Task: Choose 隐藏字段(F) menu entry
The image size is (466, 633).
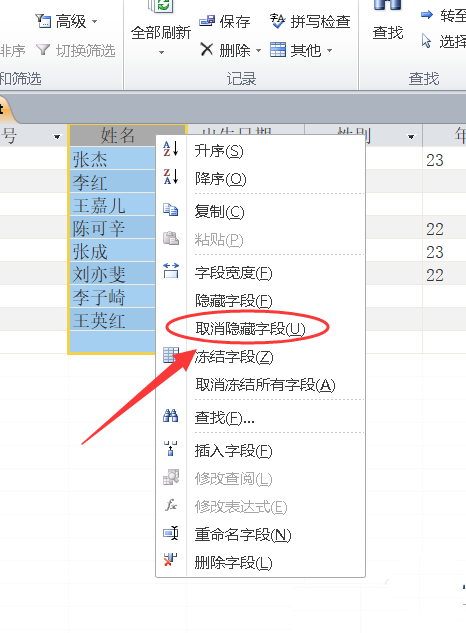Action: (x=233, y=301)
